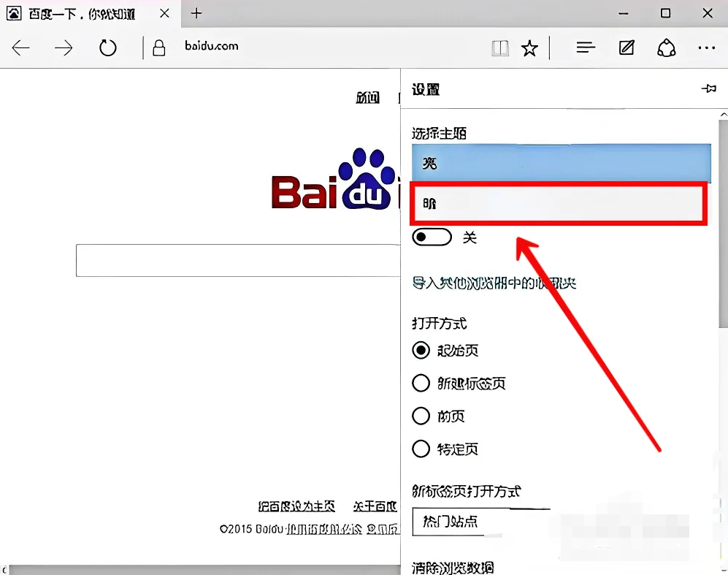Add this page to favorites with the star
Viewport: 728px width, 575px height.
(x=529, y=47)
